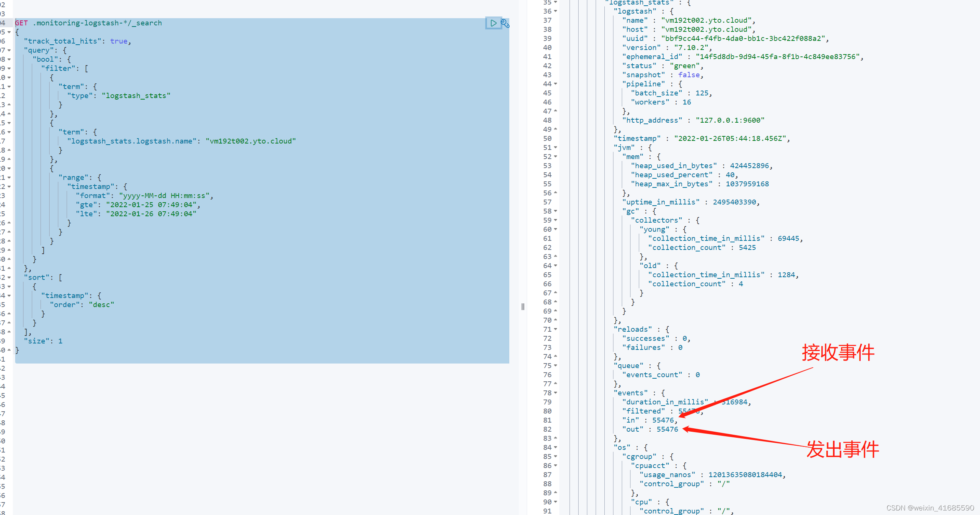Click the format value "yyyy-MM-dd HH:mm:ss"
The width and height of the screenshot is (980, 515).
pyautogui.click(x=164, y=195)
